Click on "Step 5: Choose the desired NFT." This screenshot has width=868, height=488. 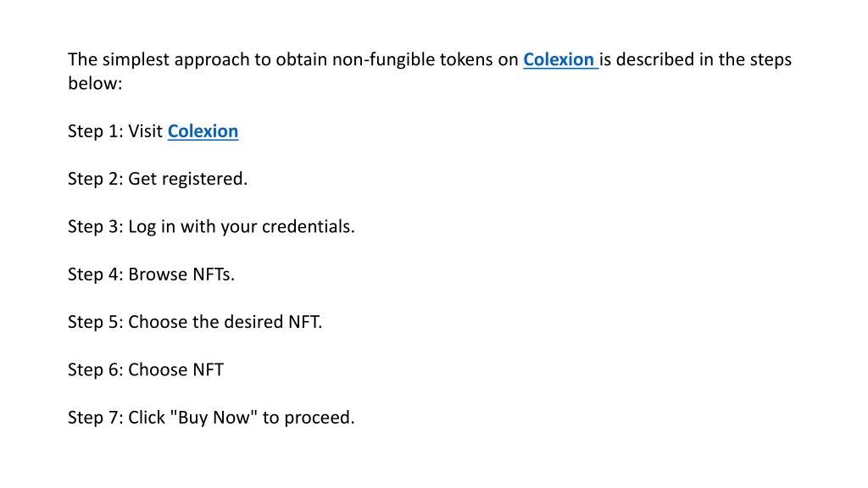(195, 322)
